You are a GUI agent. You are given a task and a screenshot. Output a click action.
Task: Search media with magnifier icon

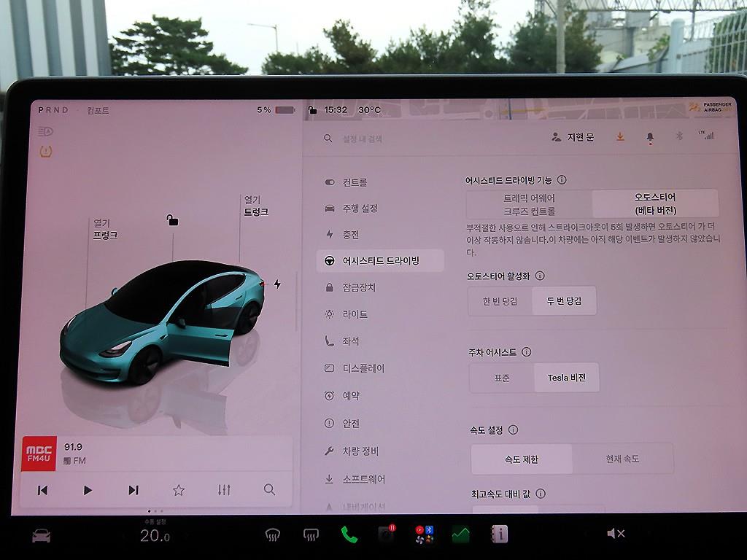(x=269, y=489)
